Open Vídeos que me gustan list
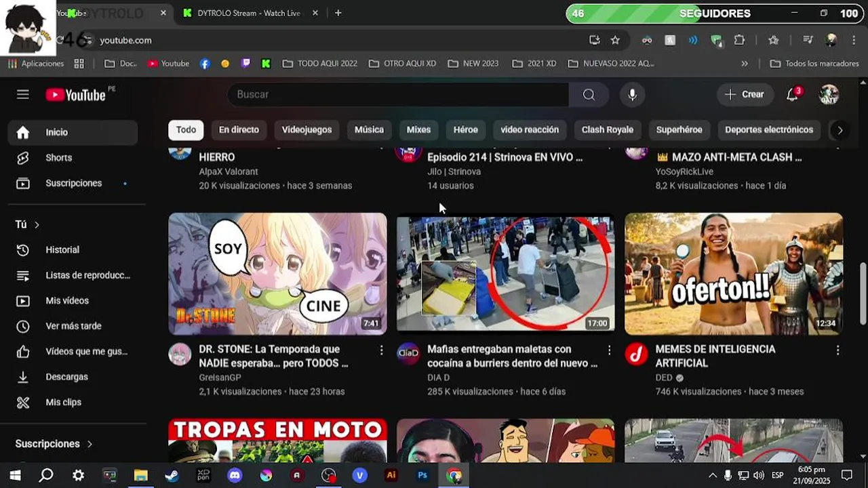The width and height of the screenshot is (868, 488). 73,351
